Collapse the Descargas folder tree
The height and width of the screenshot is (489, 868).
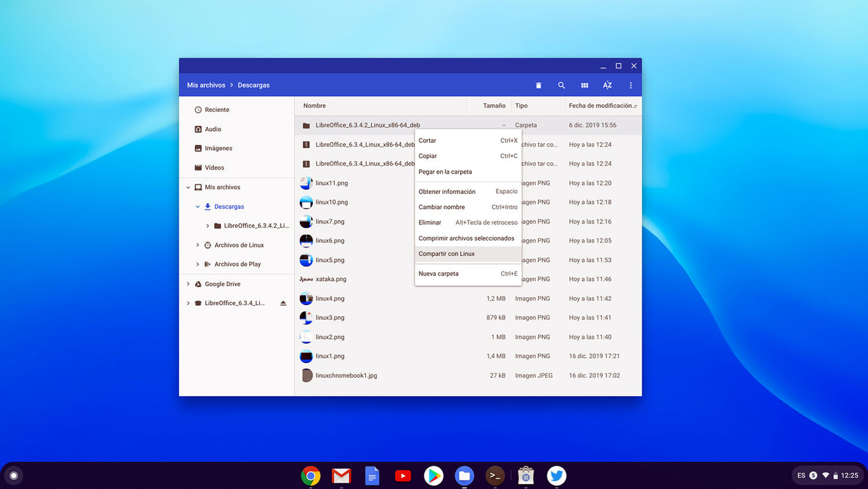pyautogui.click(x=197, y=206)
